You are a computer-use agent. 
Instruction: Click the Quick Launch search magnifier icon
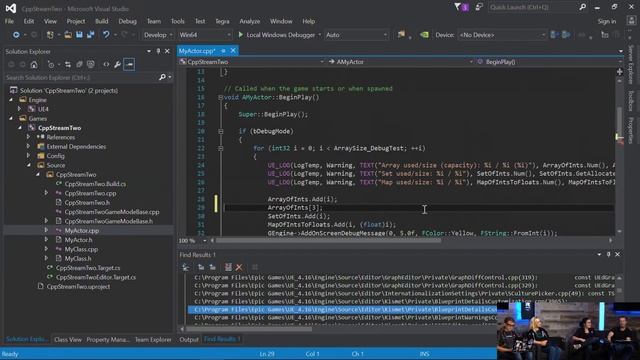pos(582,7)
